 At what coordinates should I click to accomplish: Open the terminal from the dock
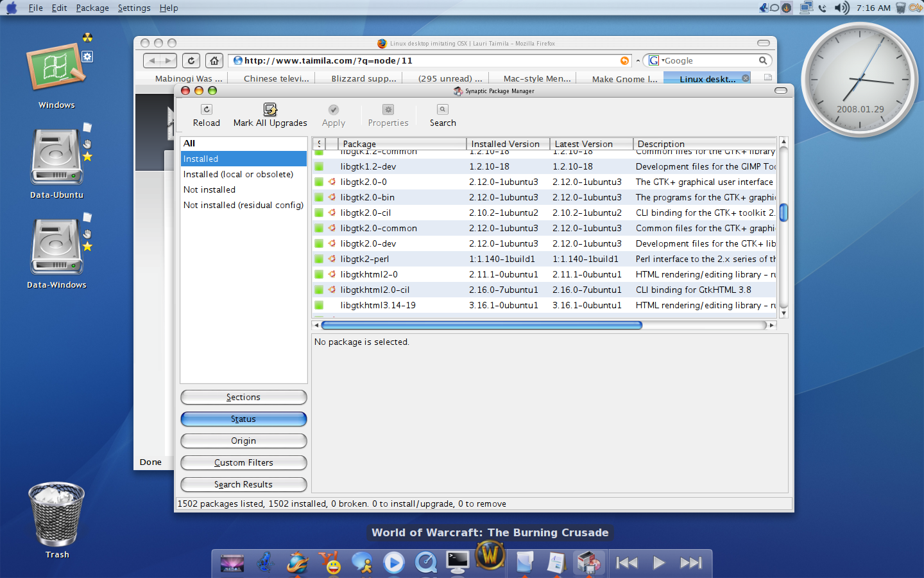[458, 563]
